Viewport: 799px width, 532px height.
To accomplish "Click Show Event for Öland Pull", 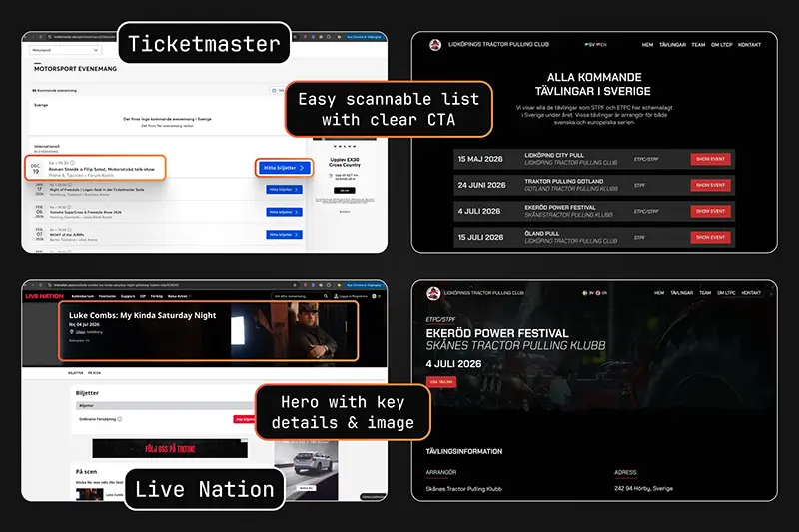I will coord(711,237).
